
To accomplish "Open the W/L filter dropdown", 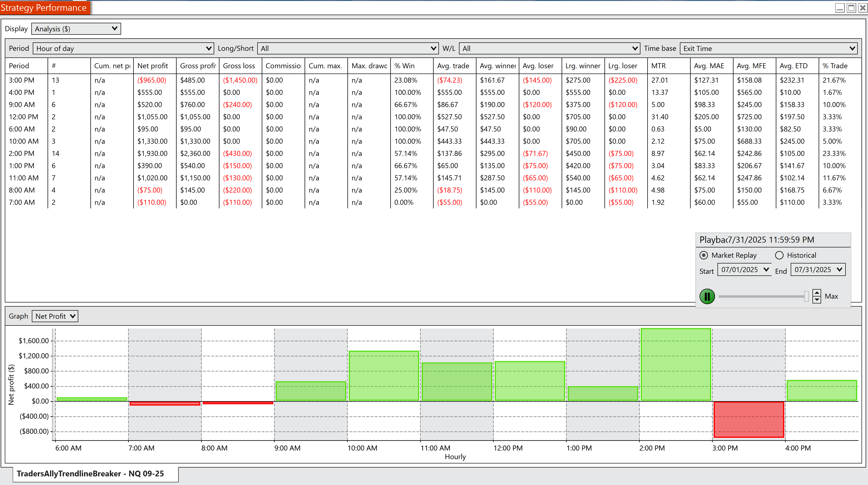I will pos(549,48).
